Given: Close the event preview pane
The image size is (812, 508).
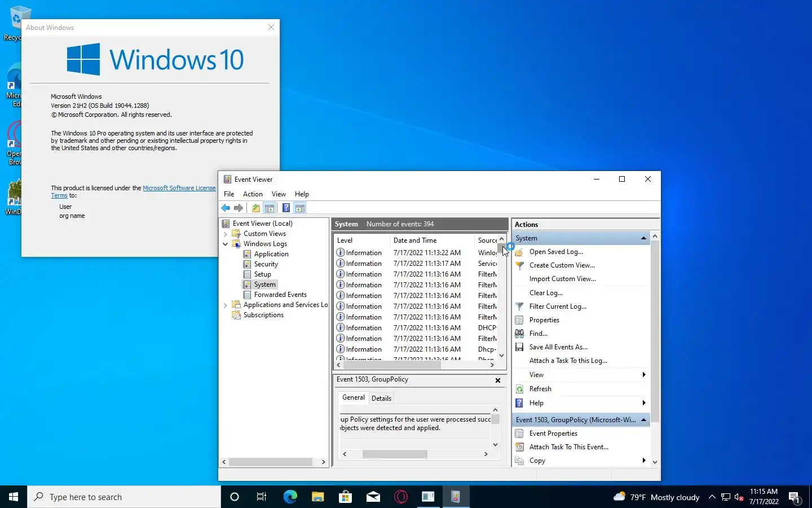Looking at the screenshot, I should (498, 380).
